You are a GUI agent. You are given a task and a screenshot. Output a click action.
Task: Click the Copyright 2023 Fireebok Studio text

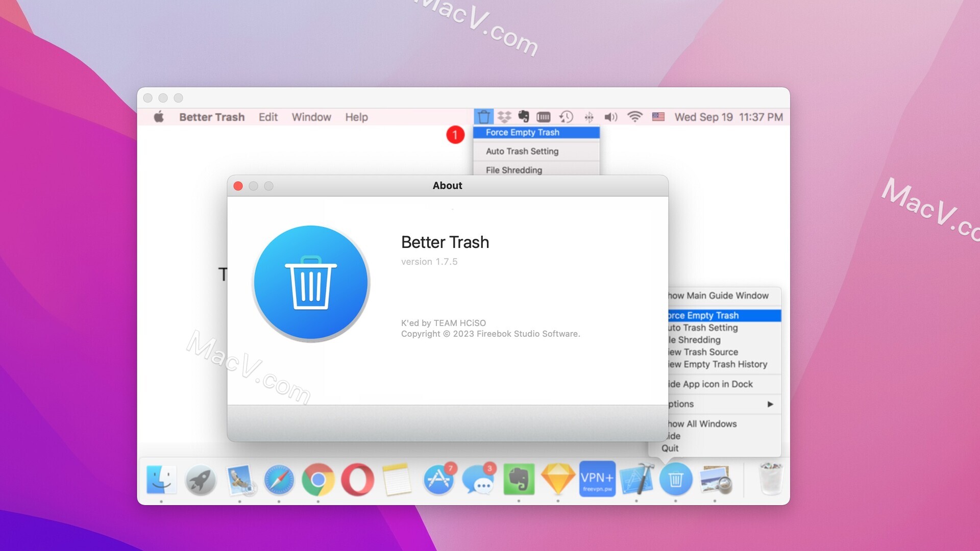(491, 334)
